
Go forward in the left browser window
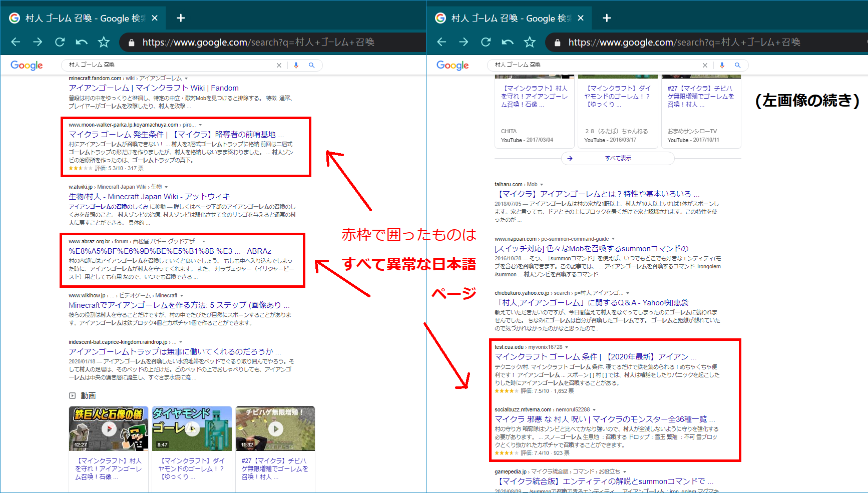pyautogui.click(x=38, y=42)
